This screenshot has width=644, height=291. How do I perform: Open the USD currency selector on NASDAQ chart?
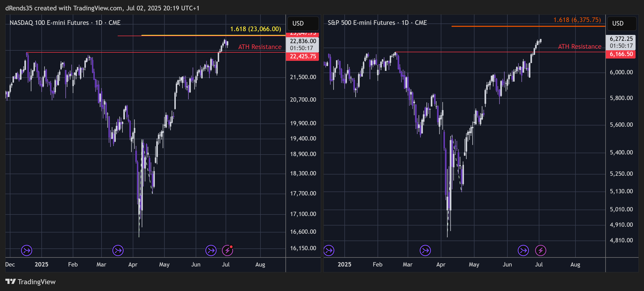click(x=303, y=23)
